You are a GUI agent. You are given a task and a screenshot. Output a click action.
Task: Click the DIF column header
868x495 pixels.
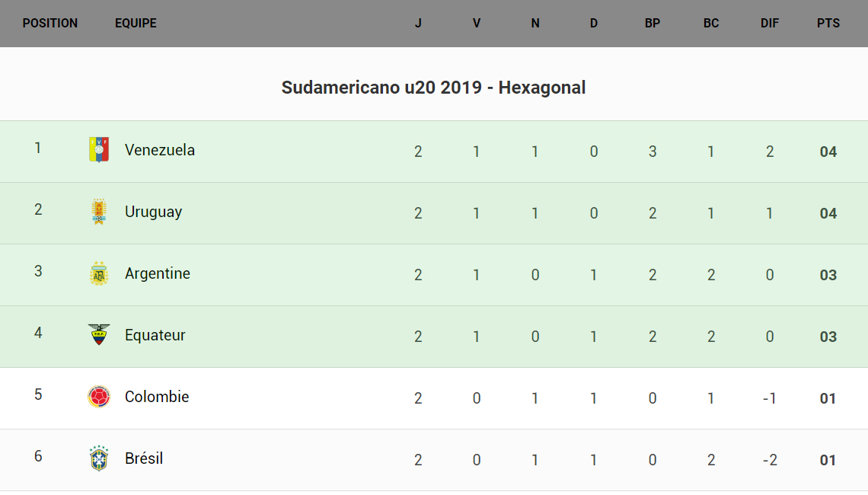click(x=770, y=23)
